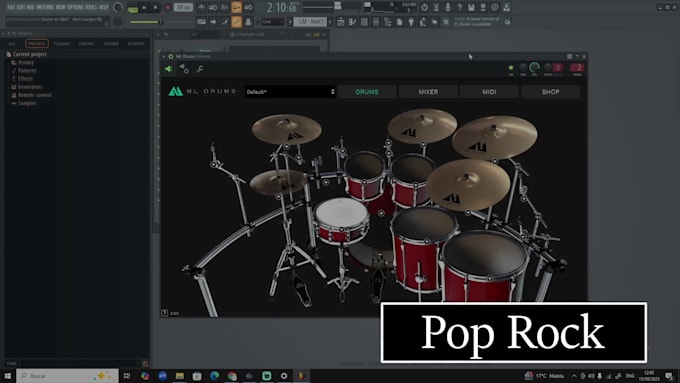680x383 pixels.
Task: Open the EDIT menu
Action: pyautogui.click(x=21, y=7)
